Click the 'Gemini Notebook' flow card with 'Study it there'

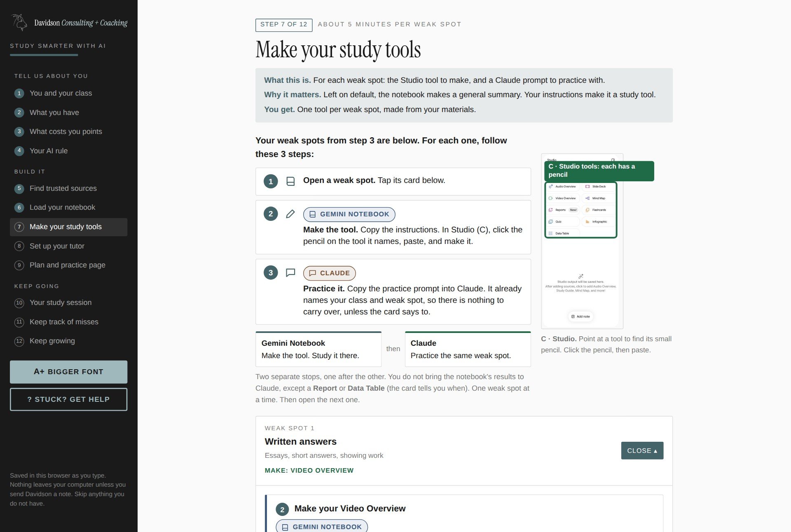pyautogui.click(x=318, y=349)
